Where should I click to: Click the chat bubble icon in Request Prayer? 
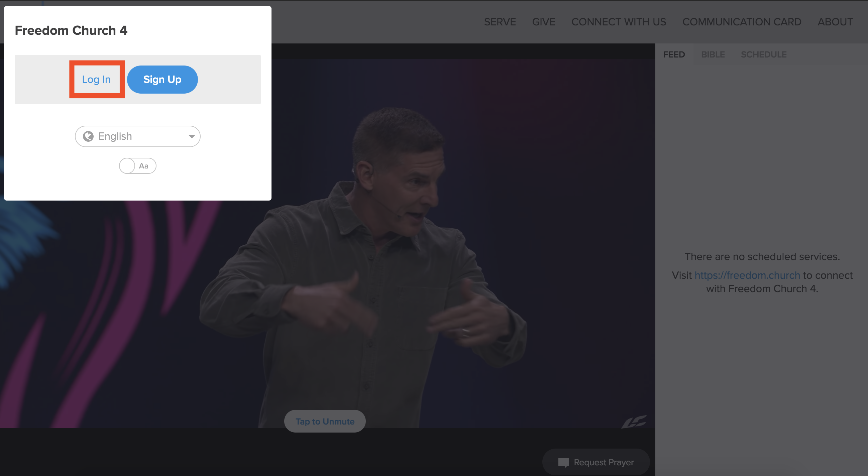click(563, 463)
